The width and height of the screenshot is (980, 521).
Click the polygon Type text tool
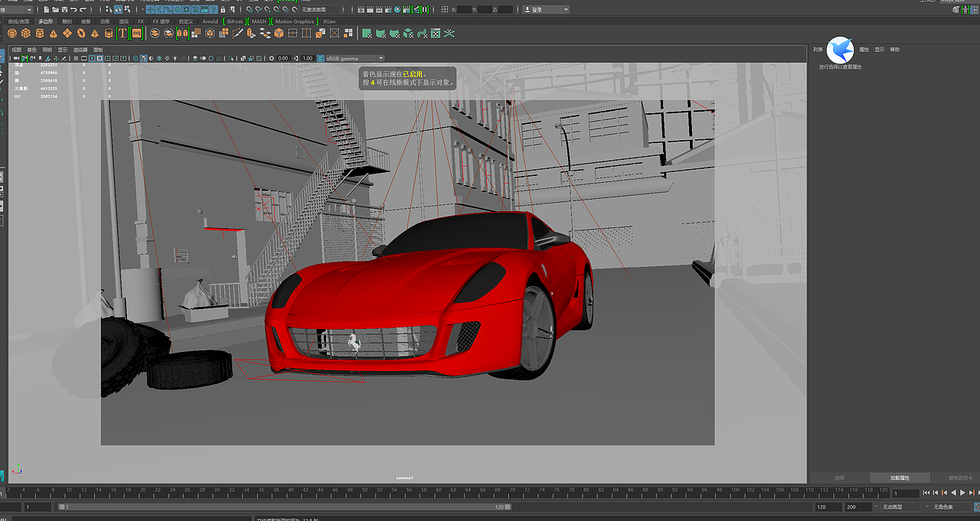pos(122,34)
